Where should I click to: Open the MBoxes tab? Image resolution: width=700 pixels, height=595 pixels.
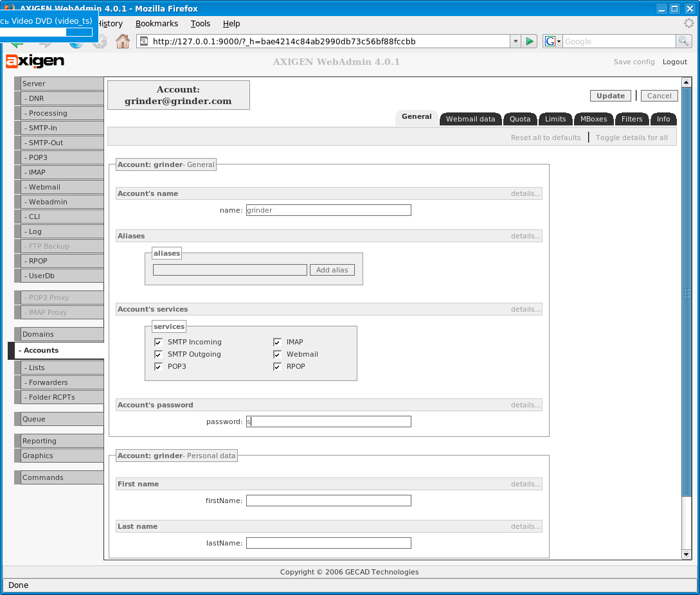click(594, 119)
